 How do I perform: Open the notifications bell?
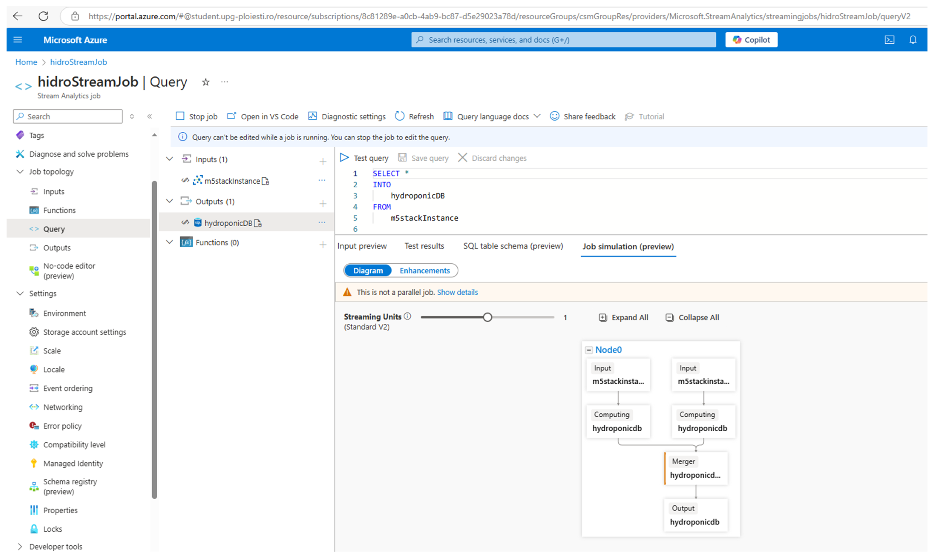913,40
